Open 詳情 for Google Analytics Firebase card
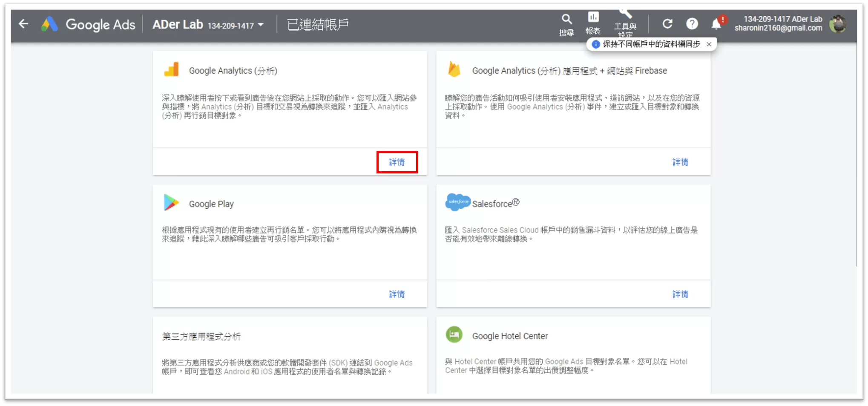The image size is (868, 406). click(680, 162)
